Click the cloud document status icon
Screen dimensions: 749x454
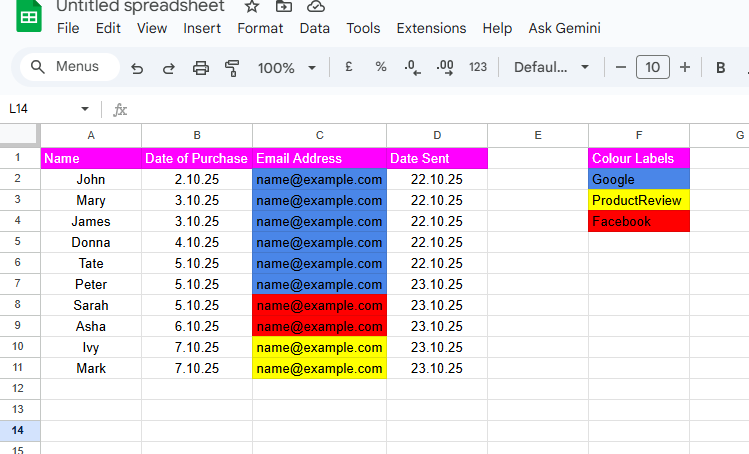[x=315, y=6]
